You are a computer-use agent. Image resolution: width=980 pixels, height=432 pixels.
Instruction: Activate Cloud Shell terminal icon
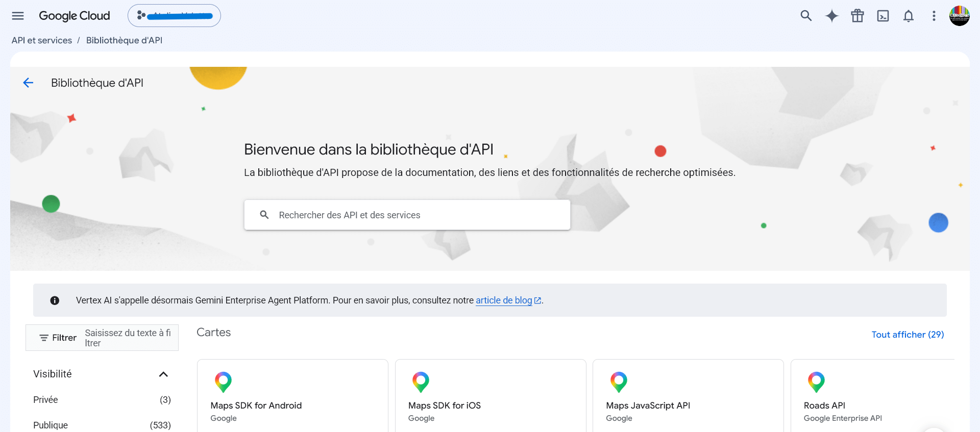click(x=883, y=16)
